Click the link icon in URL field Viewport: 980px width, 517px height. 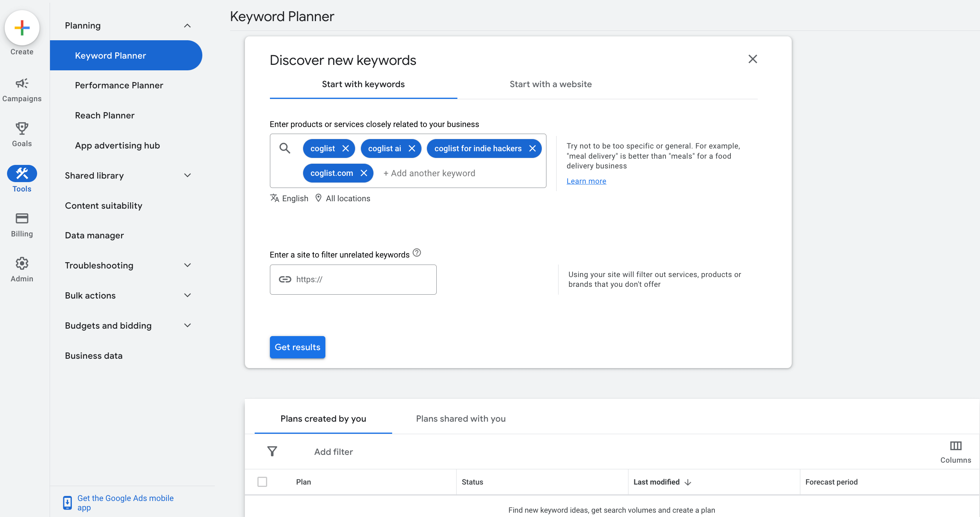pyautogui.click(x=285, y=279)
